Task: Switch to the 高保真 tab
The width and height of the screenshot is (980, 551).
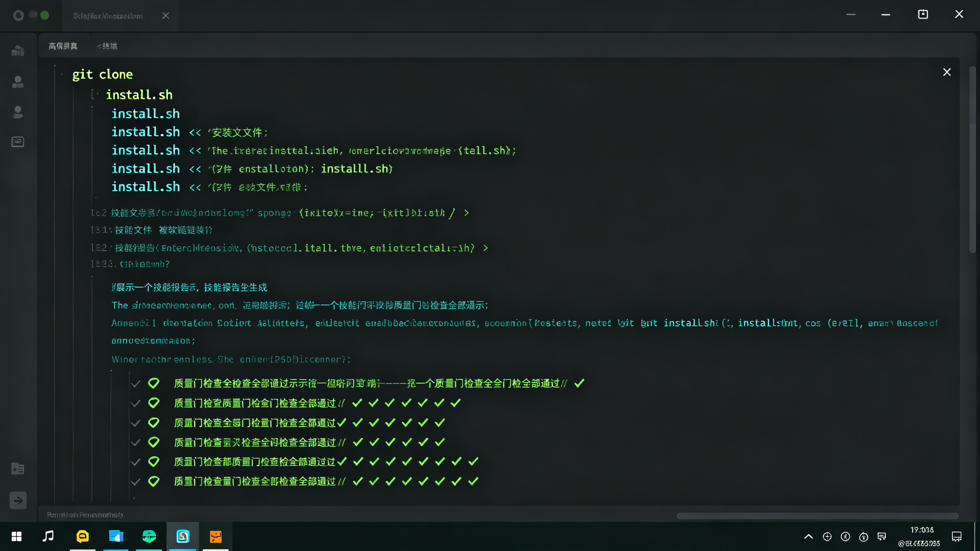Action: 63,46
